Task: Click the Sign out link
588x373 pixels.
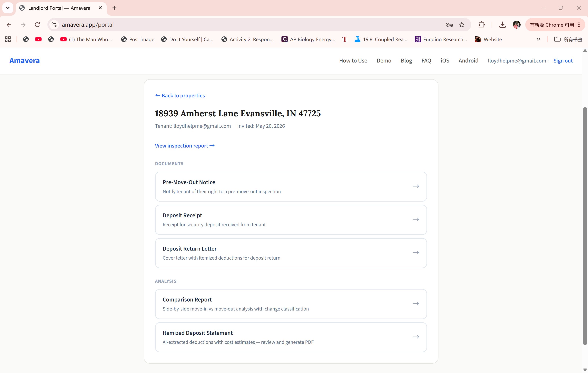Action: click(x=563, y=61)
